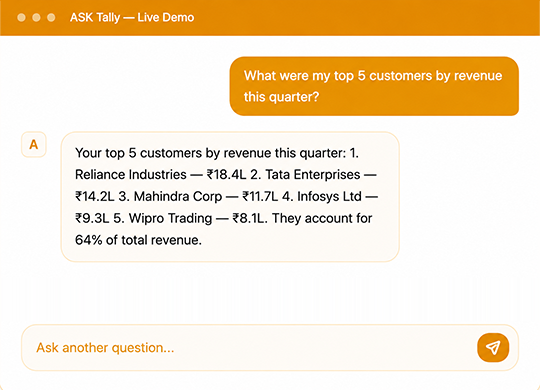Screen dimensions: 540x390
Task: Click the empty chat area below the reply
Action: coord(270,293)
